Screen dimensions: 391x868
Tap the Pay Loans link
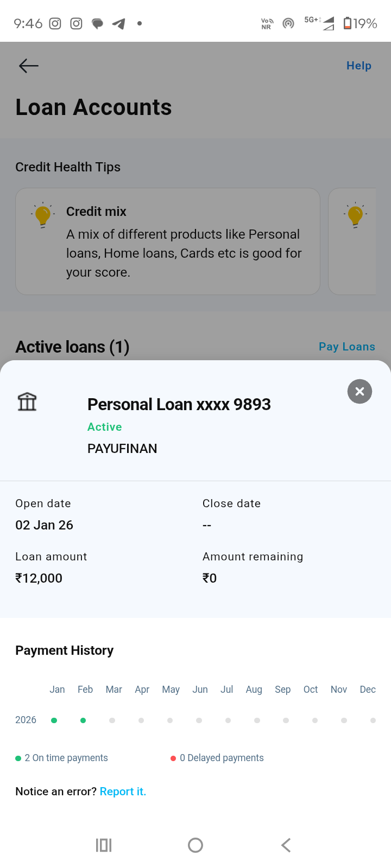pos(346,347)
